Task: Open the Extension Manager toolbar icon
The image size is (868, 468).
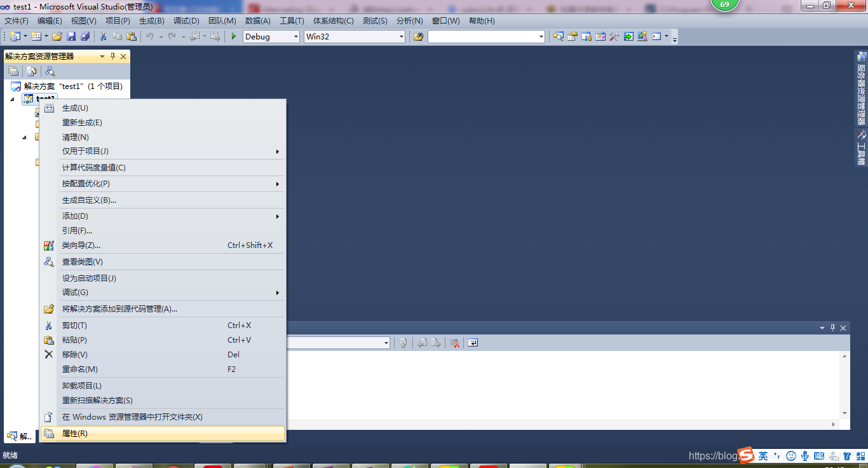Action: click(642, 36)
